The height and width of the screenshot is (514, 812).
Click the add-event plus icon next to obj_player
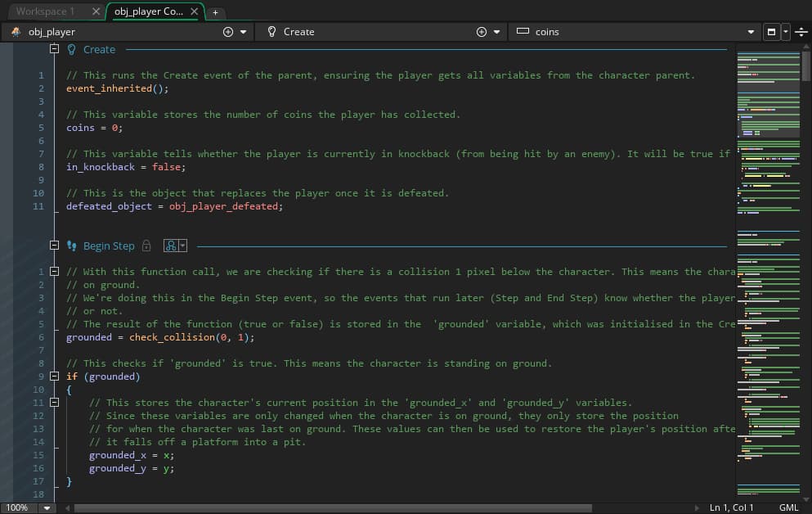[x=227, y=32]
